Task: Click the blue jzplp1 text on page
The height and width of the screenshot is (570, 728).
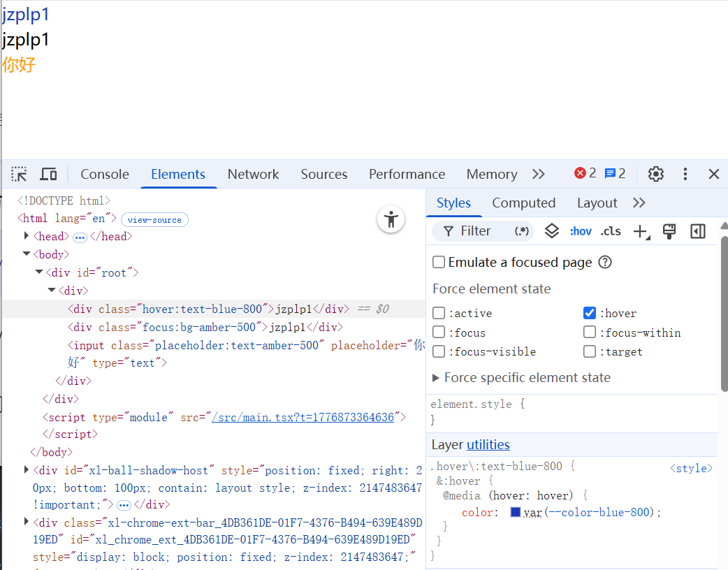Action: point(25,15)
